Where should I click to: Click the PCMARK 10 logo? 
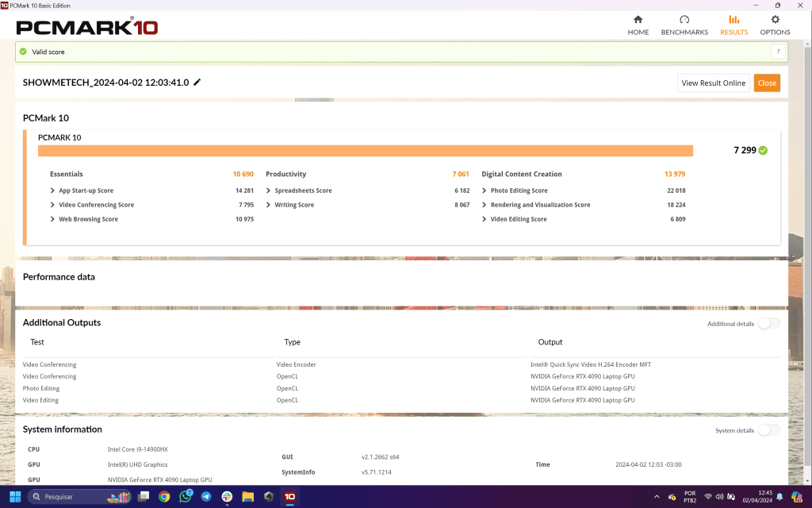click(x=87, y=26)
